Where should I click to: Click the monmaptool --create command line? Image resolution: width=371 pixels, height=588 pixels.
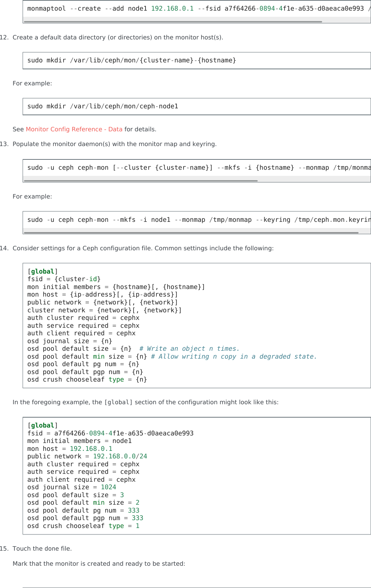pos(199,9)
